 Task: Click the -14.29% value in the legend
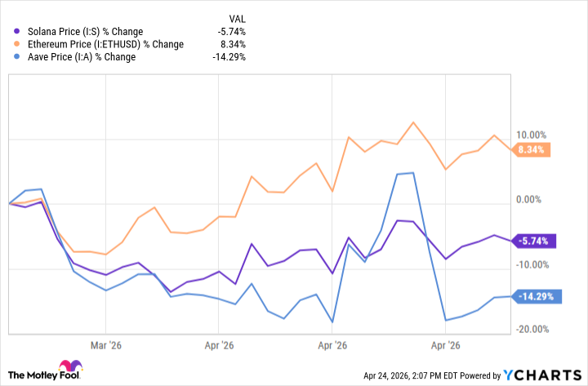[x=229, y=57]
